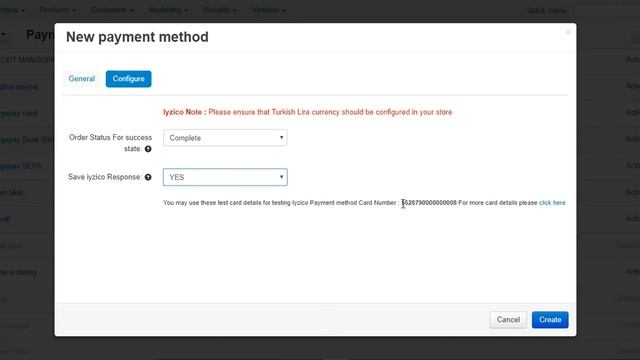Image resolution: width=640 pixels, height=360 pixels.
Task: Show help for Order Status success state
Action: (148, 149)
